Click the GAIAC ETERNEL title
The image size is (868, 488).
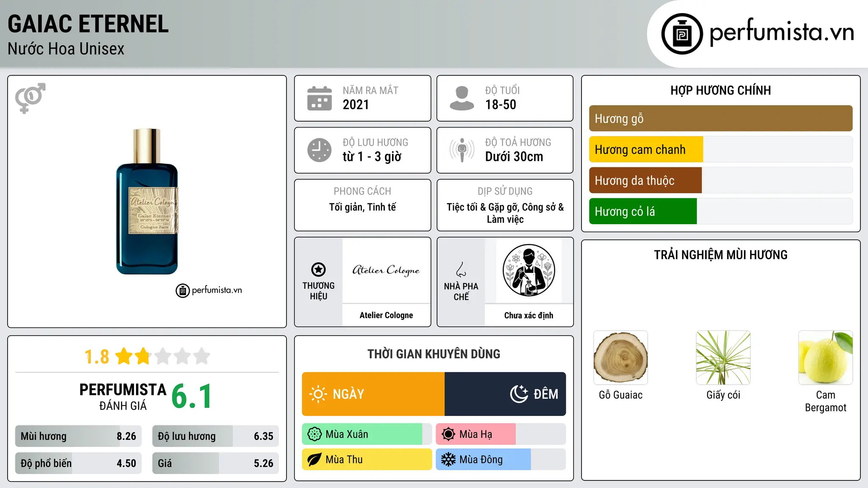point(88,24)
